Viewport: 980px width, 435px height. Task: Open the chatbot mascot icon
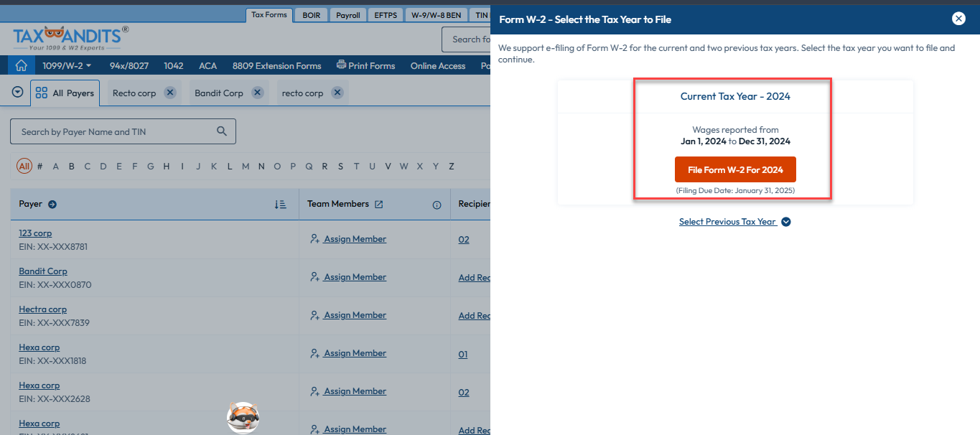click(243, 418)
